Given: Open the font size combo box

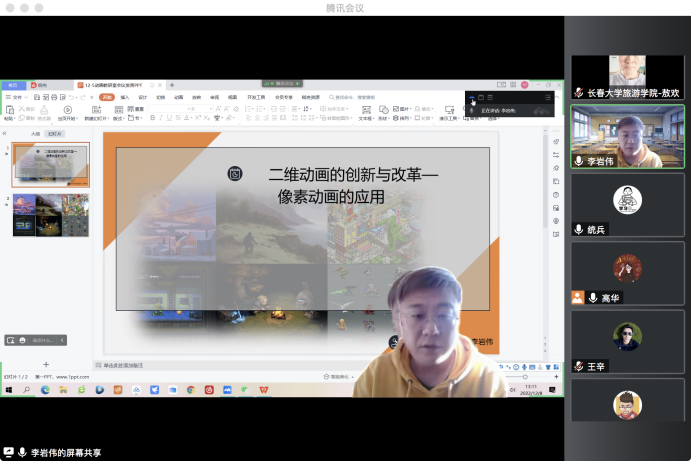Looking at the screenshot, I should [202, 108].
